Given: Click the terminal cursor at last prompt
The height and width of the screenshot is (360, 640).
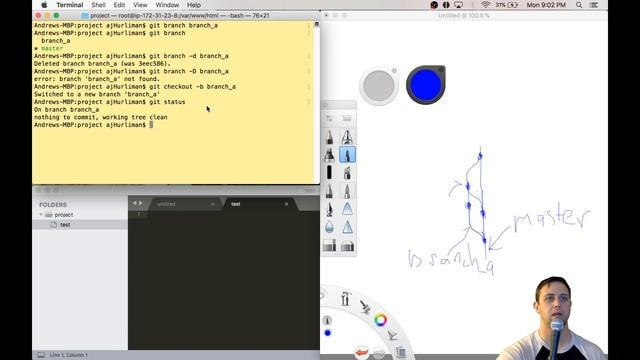Looking at the screenshot, I should pos(151,125).
